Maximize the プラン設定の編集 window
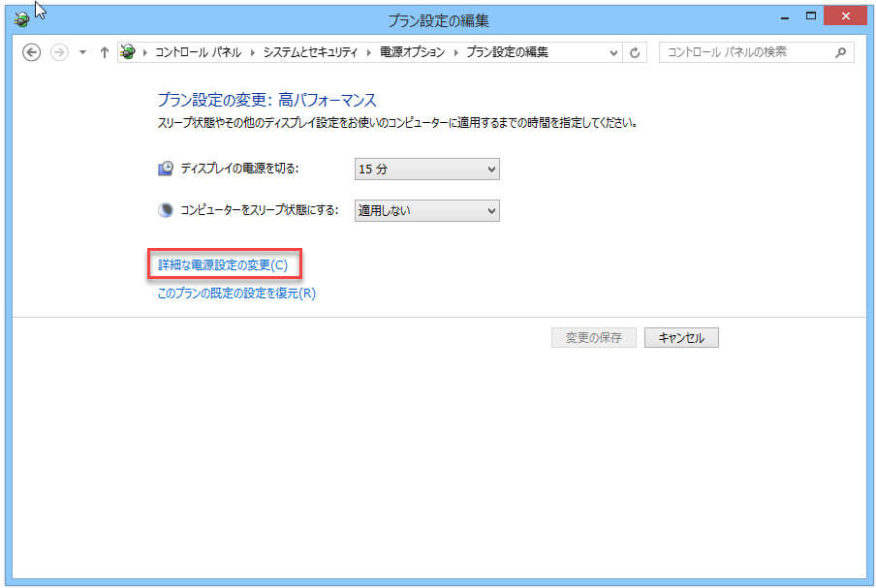The image size is (876, 588). 811,16
